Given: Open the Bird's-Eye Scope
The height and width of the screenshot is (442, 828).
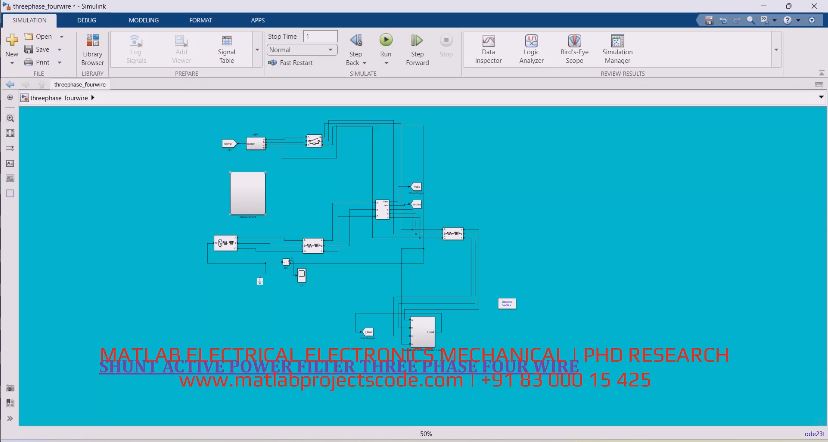Looking at the screenshot, I should [x=573, y=47].
